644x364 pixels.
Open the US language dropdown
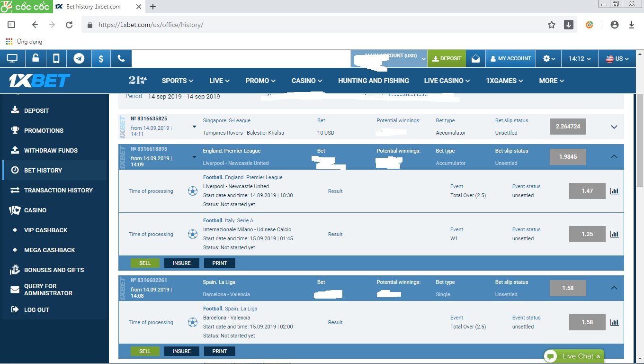[x=617, y=59]
